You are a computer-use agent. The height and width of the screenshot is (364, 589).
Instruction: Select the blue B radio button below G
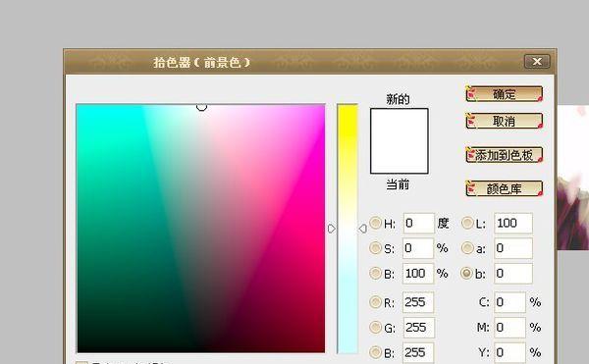point(375,352)
